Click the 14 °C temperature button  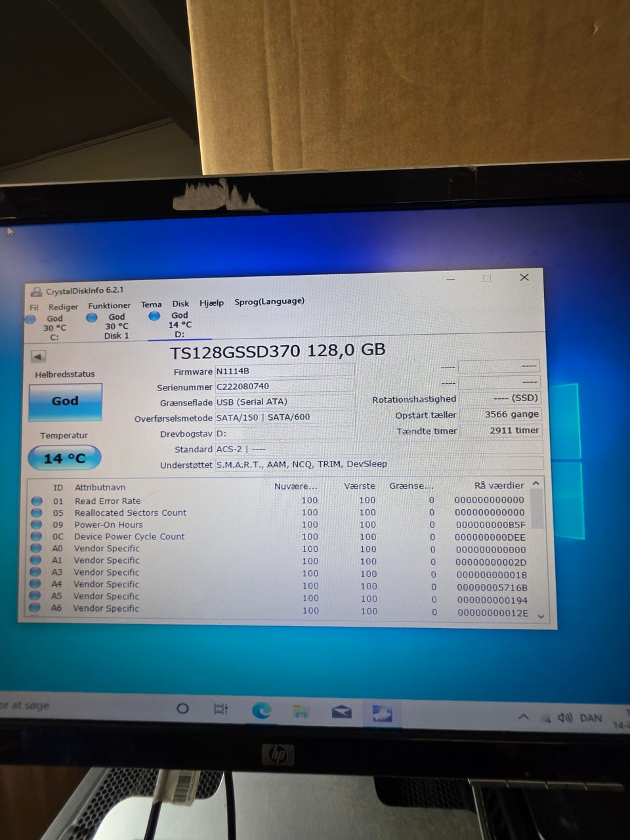point(64,458)
